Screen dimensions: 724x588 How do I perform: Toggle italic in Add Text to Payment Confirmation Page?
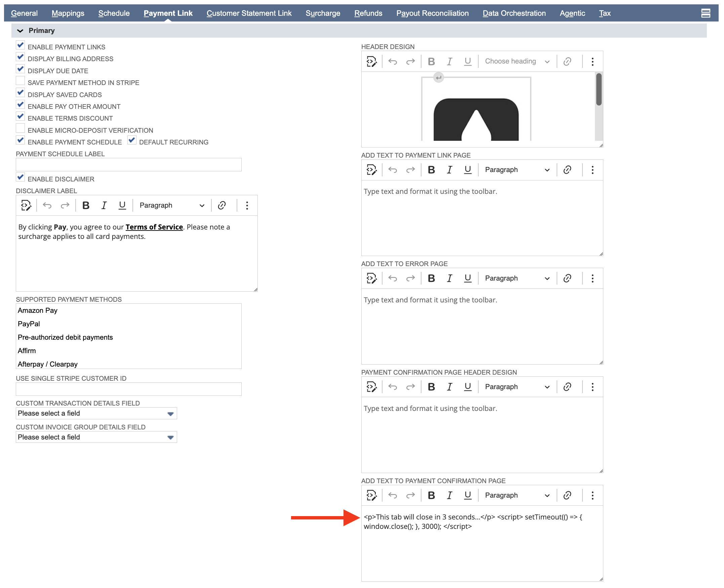pyautogui.click(x=450, y=496)
